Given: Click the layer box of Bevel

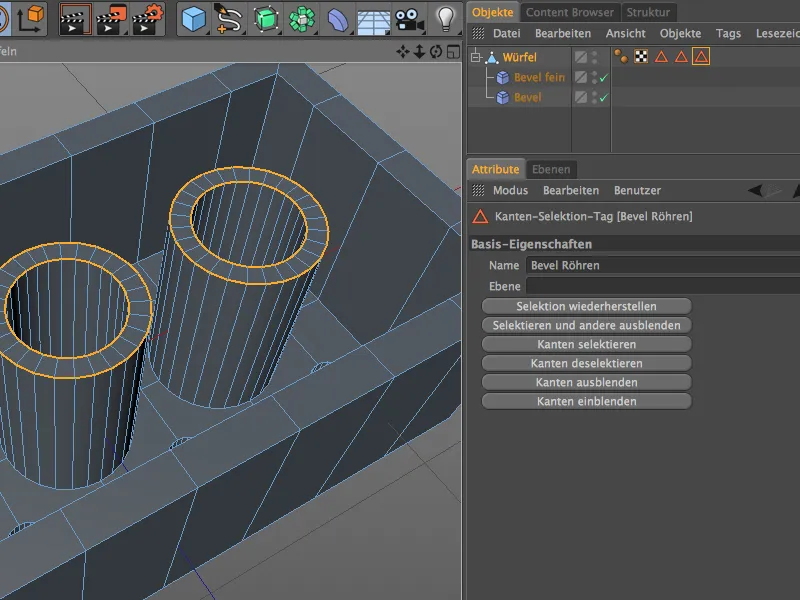Looking at the screenshot, I should 581,97.
